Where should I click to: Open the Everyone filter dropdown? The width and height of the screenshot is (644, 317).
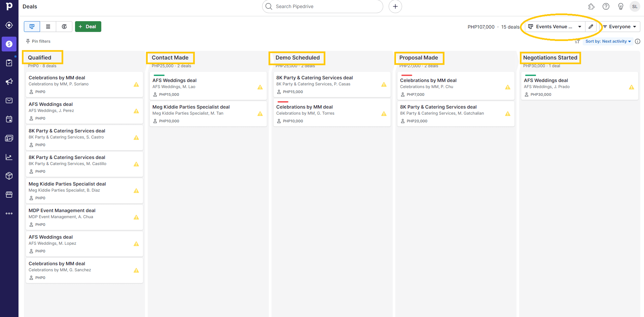(x=619, y=27)
